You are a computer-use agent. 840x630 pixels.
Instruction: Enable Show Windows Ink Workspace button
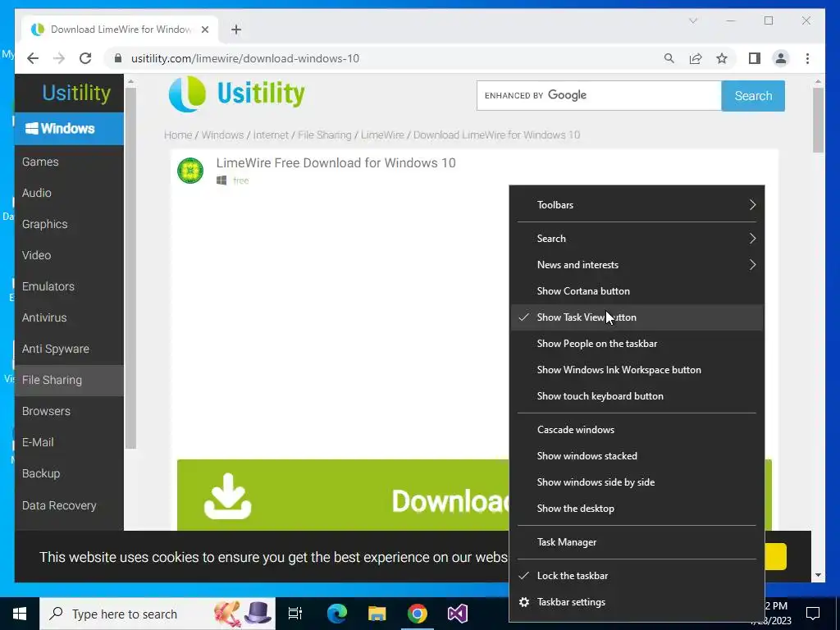[x=637, y=370]
